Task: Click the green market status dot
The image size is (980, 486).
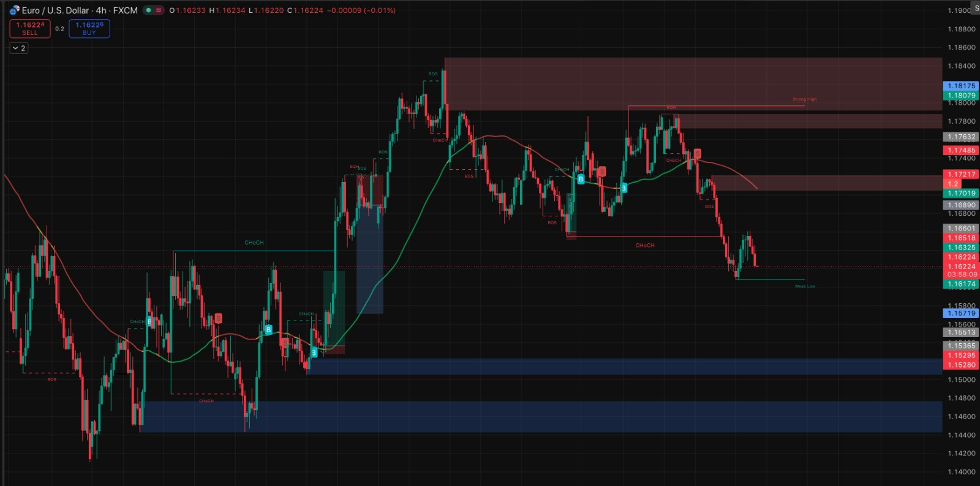Action: (148, 10)
